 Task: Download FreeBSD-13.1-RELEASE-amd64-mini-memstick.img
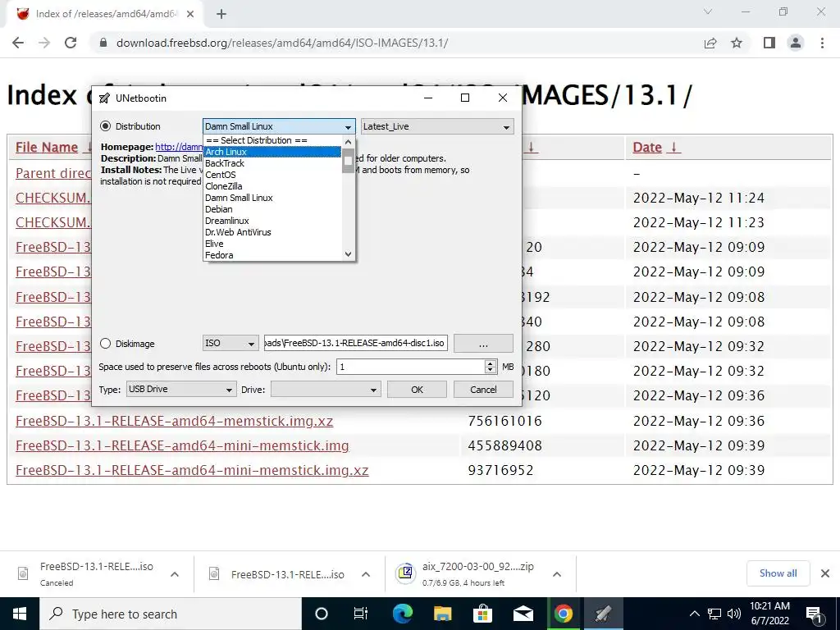[x=182, y=445]
